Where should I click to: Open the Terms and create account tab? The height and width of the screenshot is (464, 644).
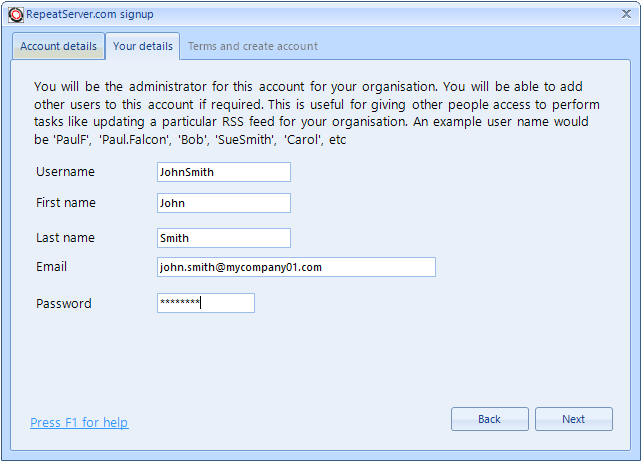252,46
